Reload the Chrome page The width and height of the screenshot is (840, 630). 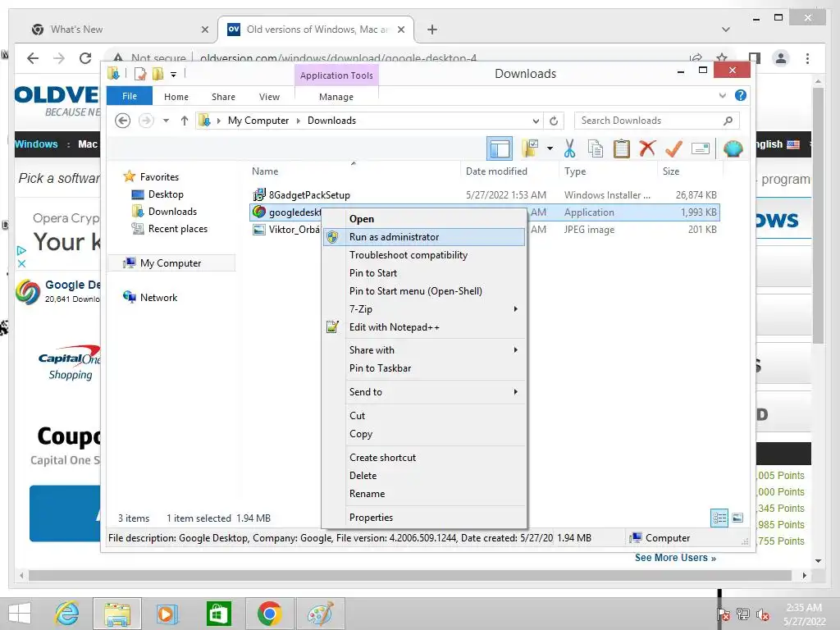coord(85,58)
